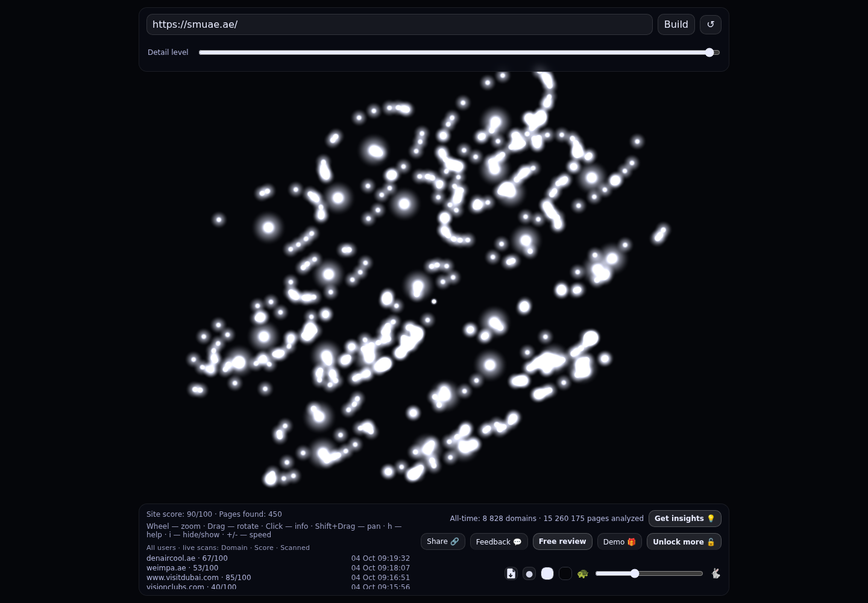Click the Detail level slider handle
The width and height of the screenshot is (868, 603).
tap(709, 52)
